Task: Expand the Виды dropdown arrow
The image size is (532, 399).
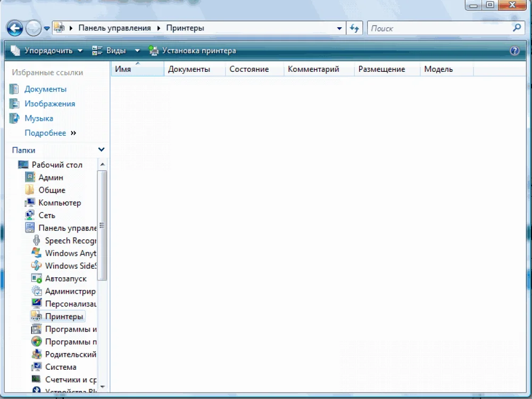Action: pos(137,51)
